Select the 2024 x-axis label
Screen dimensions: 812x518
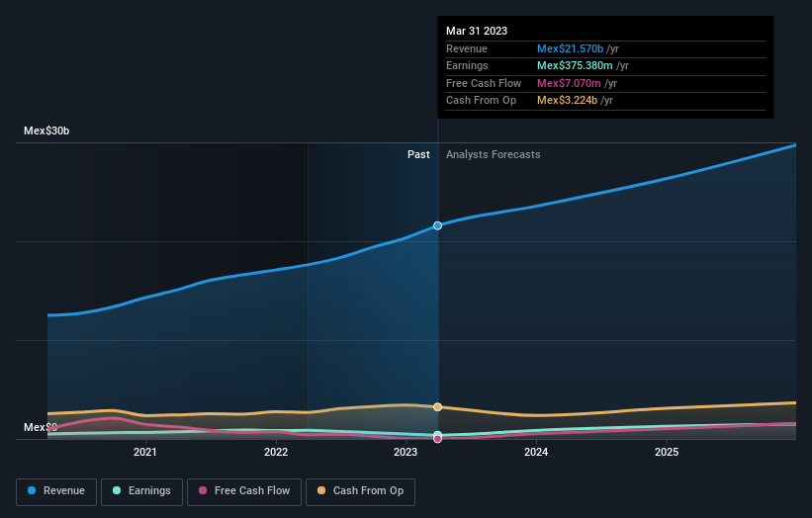(536, 452)
